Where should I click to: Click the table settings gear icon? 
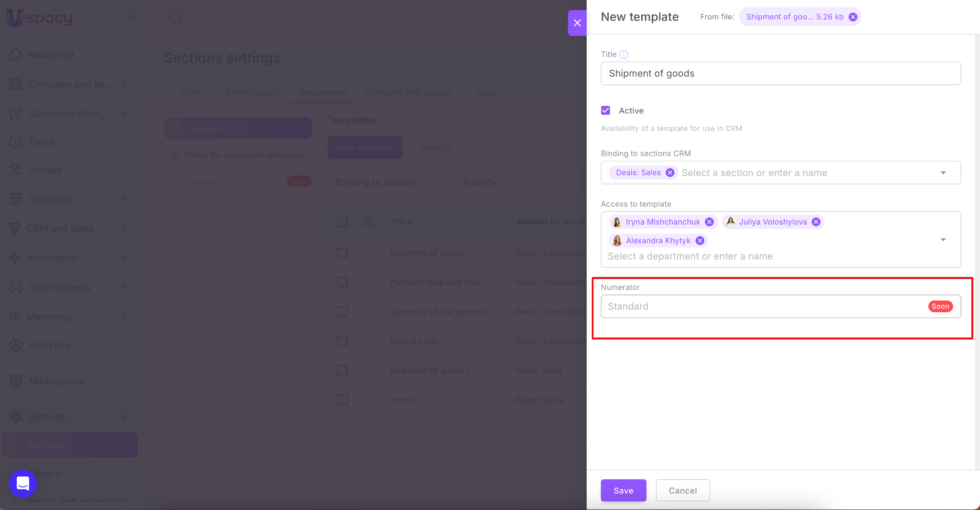point(368,222)
